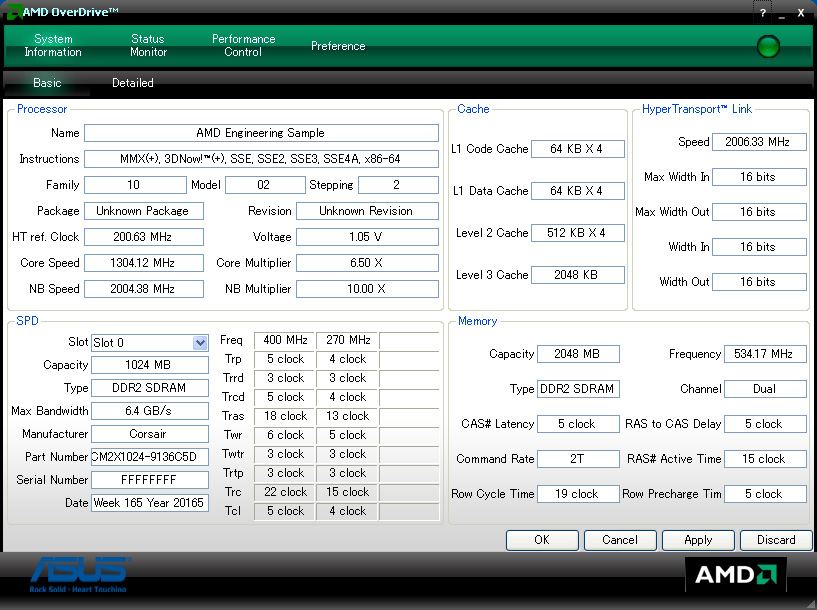
Task: Click the processor Name field
Action: coord(261,133)
